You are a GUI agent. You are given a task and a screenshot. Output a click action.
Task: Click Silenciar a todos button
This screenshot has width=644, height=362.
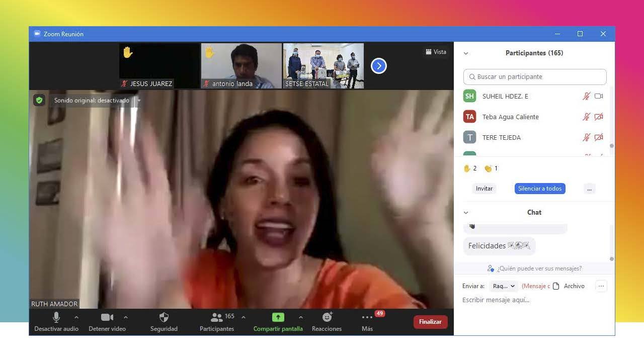[540, 189]
